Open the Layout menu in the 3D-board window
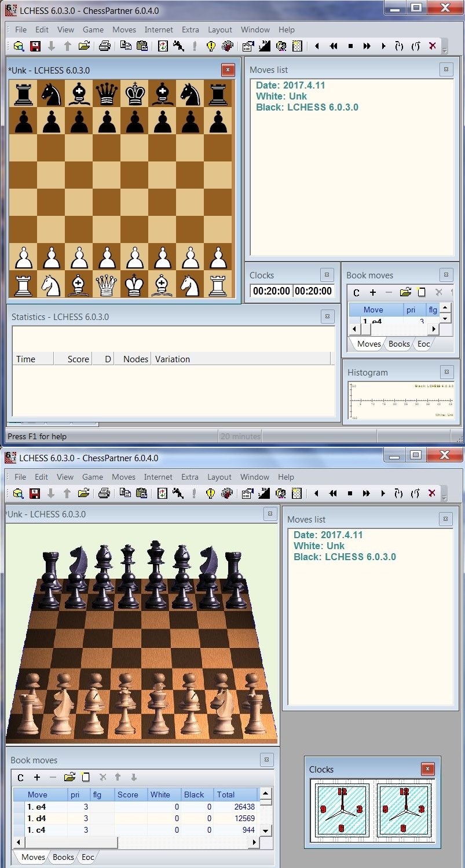 point(219,477)
